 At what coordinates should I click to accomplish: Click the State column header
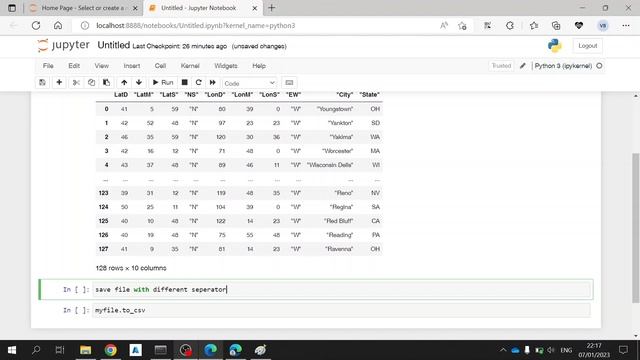369,95
